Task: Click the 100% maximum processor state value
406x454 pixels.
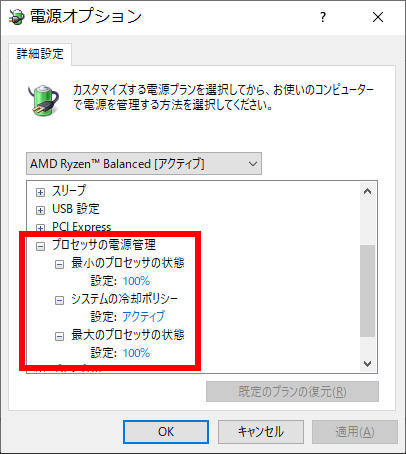Action: pos(136,353)
